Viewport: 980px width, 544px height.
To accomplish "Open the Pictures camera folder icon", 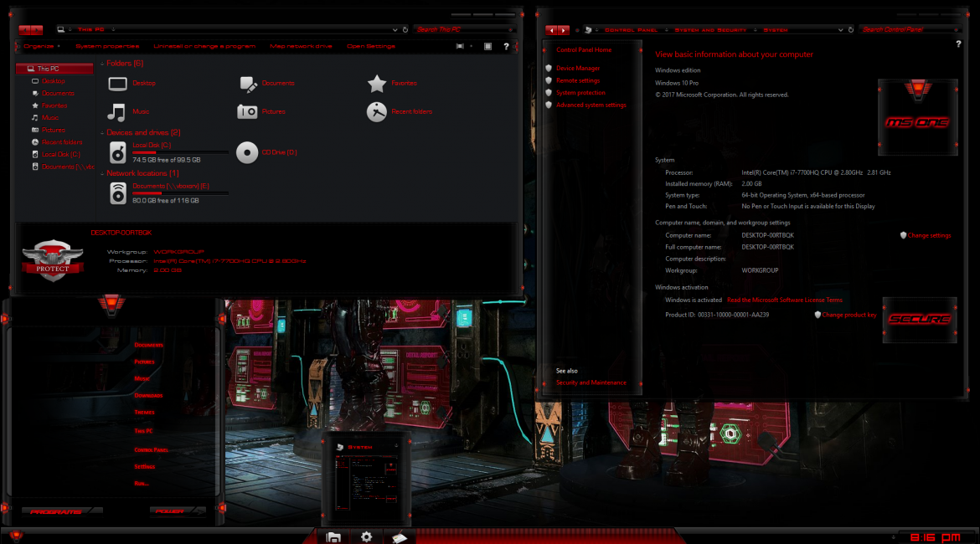I will click(x=247, y=112).
